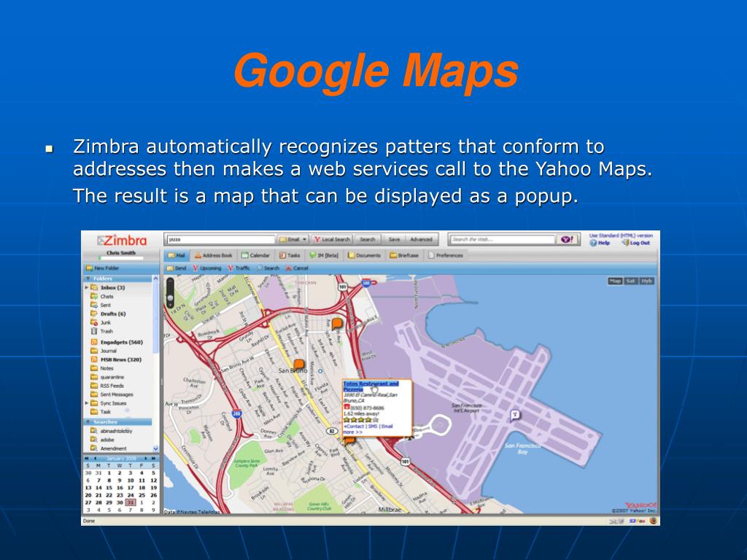The image size is (747, 560).
Task: Open the Sent folder
Action: (x=101, y=305)
